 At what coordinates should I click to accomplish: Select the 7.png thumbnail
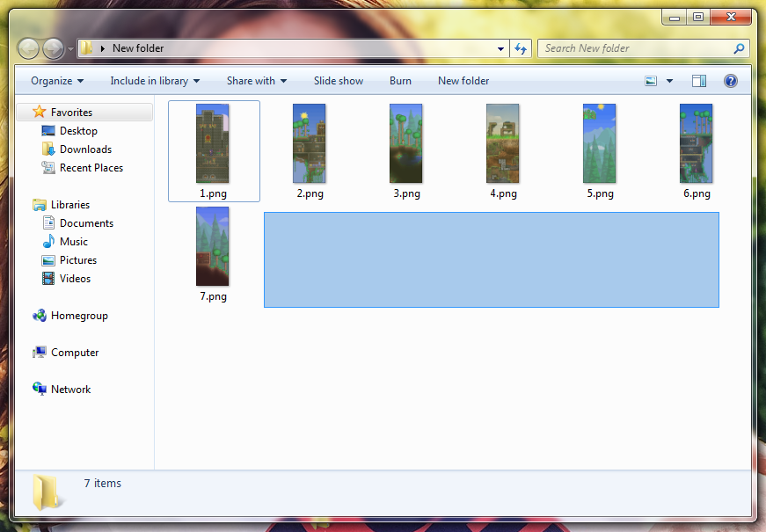click(213, 246)
